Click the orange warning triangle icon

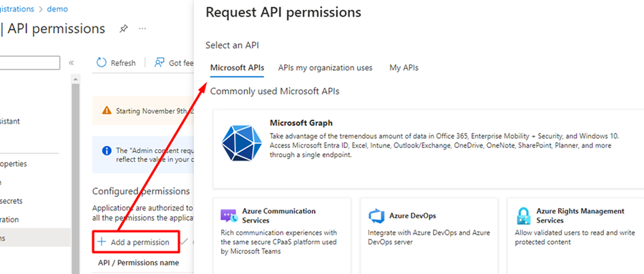click(107, 110)
